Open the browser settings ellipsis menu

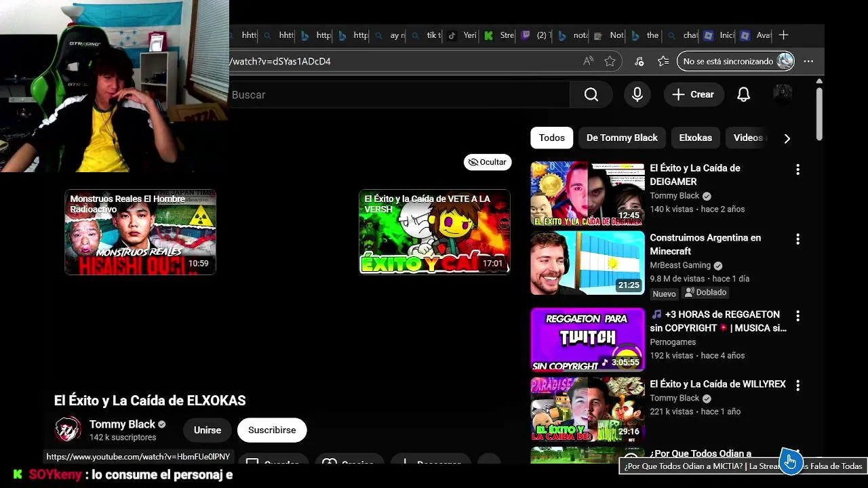click(x=808, y=61)
